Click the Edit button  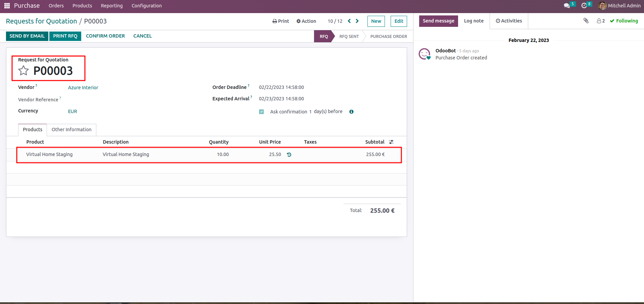(x=399, y=21)
